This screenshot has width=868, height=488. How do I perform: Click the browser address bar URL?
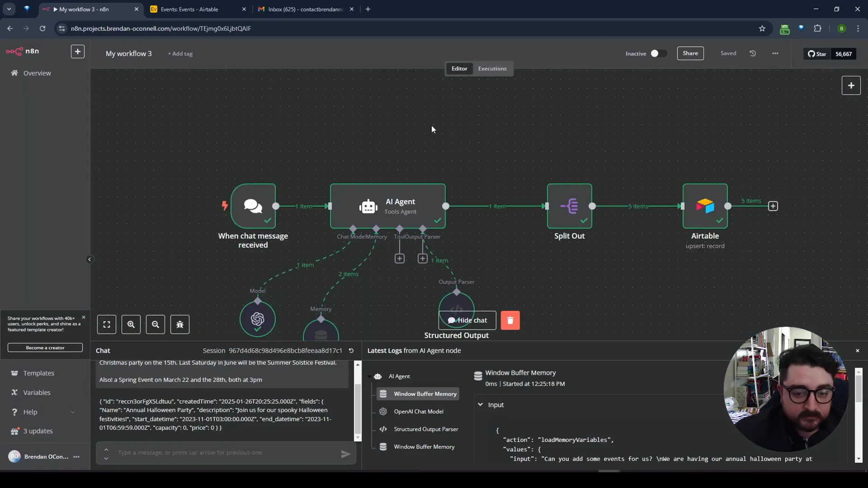[x=160, y=28]
